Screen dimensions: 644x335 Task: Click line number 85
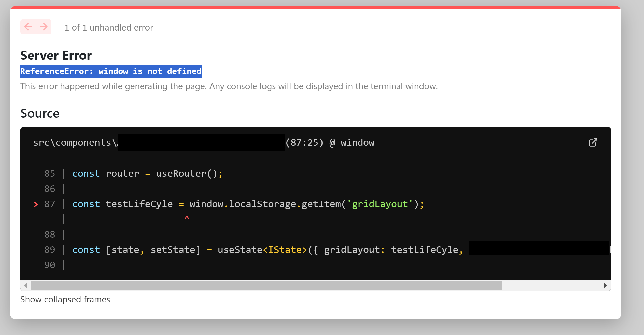[50, 173]
